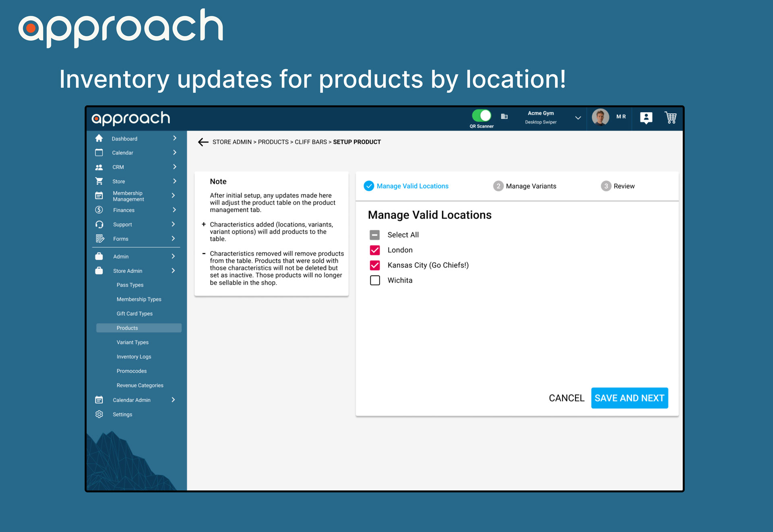Click the Finances dollar icon
The image size is (773, 532).
pos(99,210)
